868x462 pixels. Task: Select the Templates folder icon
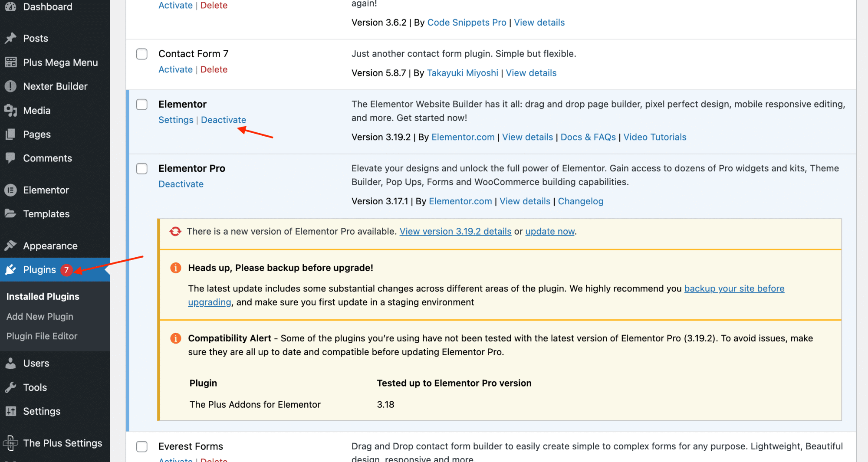(x=11, y=213)
